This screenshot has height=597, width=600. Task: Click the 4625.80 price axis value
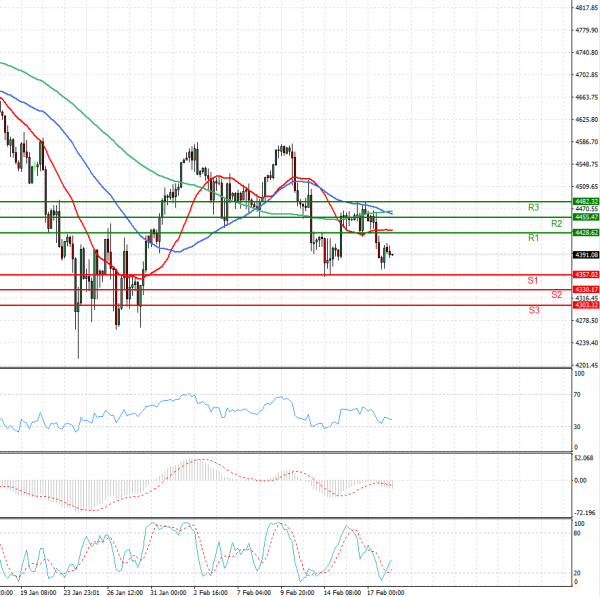coord(587,119)
